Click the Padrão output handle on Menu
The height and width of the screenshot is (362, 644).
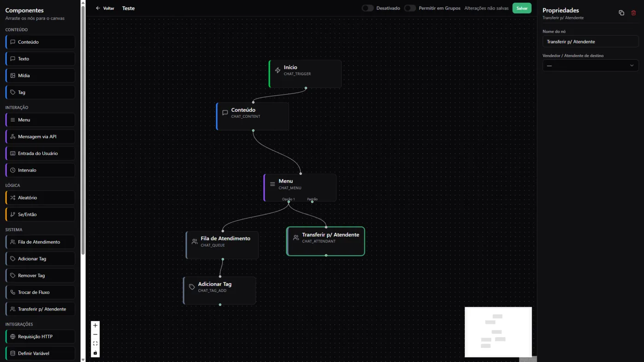click(x=312, y=201)
